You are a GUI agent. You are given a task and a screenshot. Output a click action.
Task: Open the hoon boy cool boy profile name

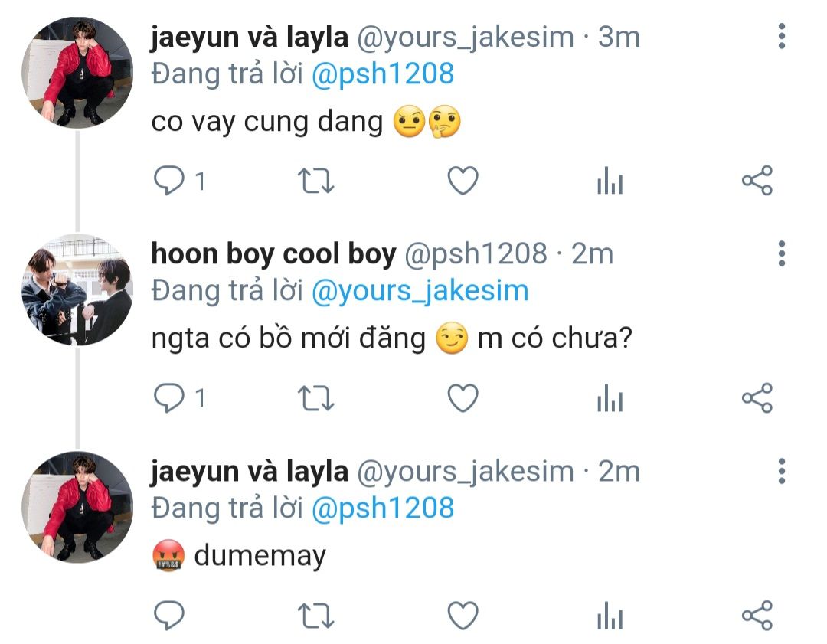click(x=273, y=253)
